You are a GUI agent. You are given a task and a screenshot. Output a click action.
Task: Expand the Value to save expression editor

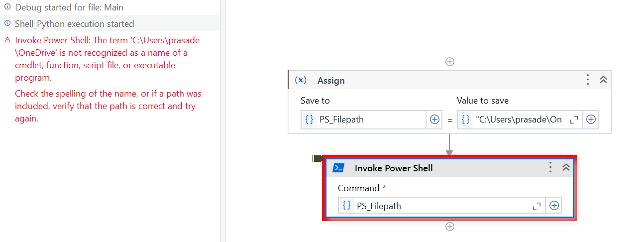(574, 120)
